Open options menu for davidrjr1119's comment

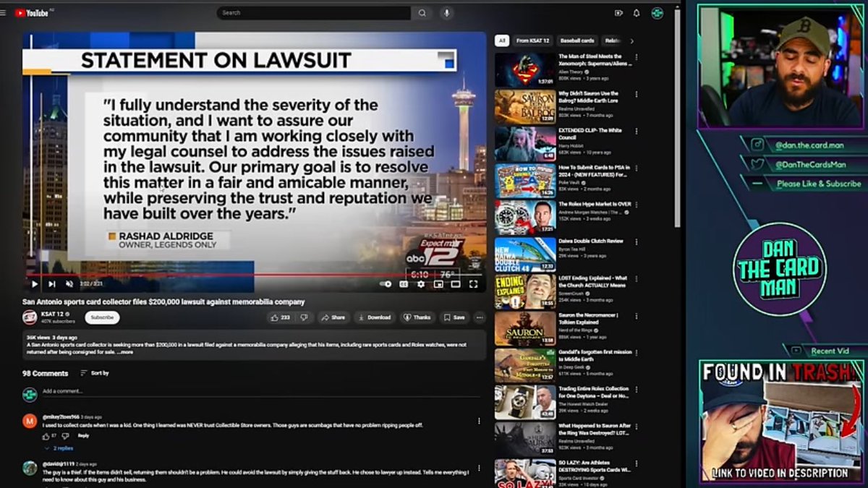coord(479,468)
